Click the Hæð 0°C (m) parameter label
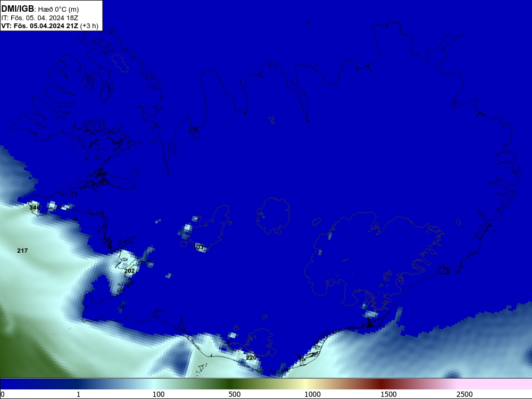532x399 pixels. coord(59,10)
